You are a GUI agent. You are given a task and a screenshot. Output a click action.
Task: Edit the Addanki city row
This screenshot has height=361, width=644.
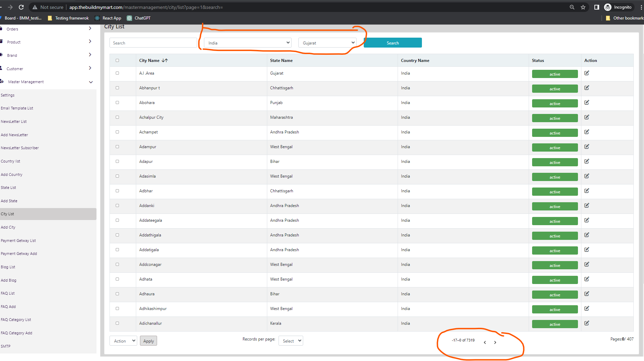pyautogui.click(x=587, y=205)
